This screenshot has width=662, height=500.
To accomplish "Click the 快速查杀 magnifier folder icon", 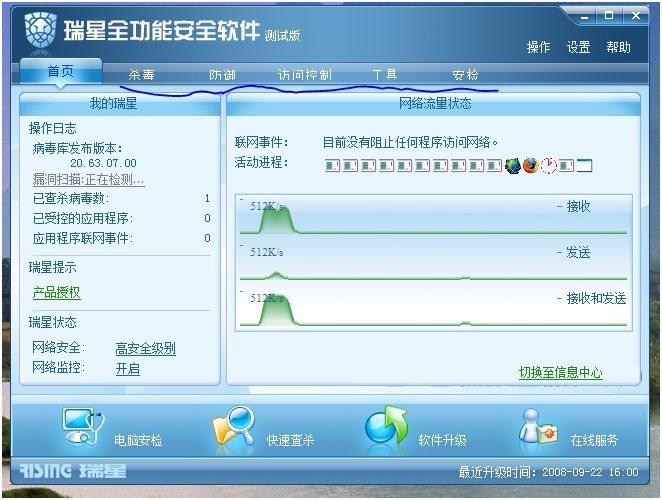I will pyautogui.click(x=234, y=427).
